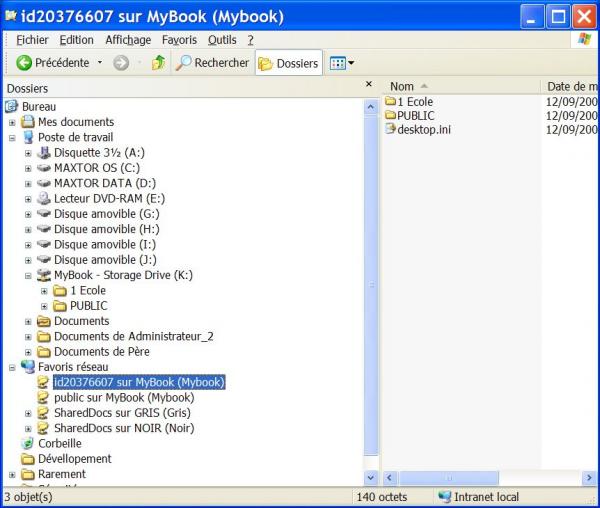Click the desktop.ini file icon
Viewport: 600px width, 508px height.
[390, 129]
